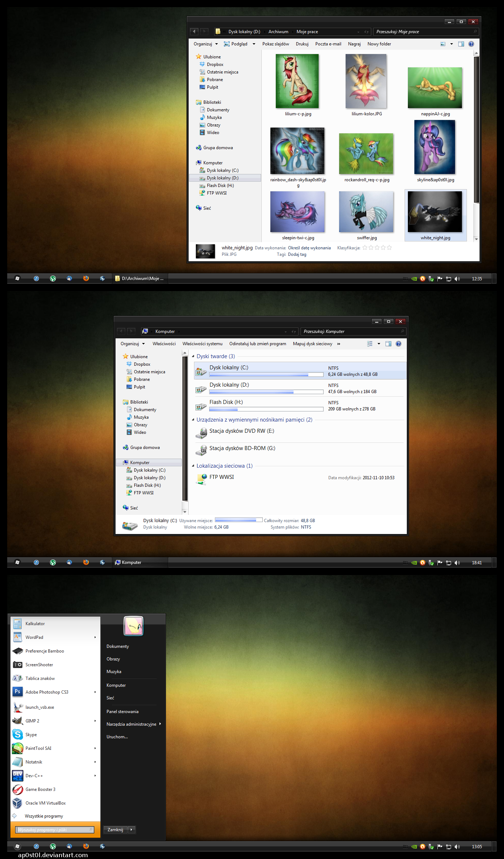Set first rating star for white_night.jpg
Viewport: 504px width, 859px height.
pos(365,248)
